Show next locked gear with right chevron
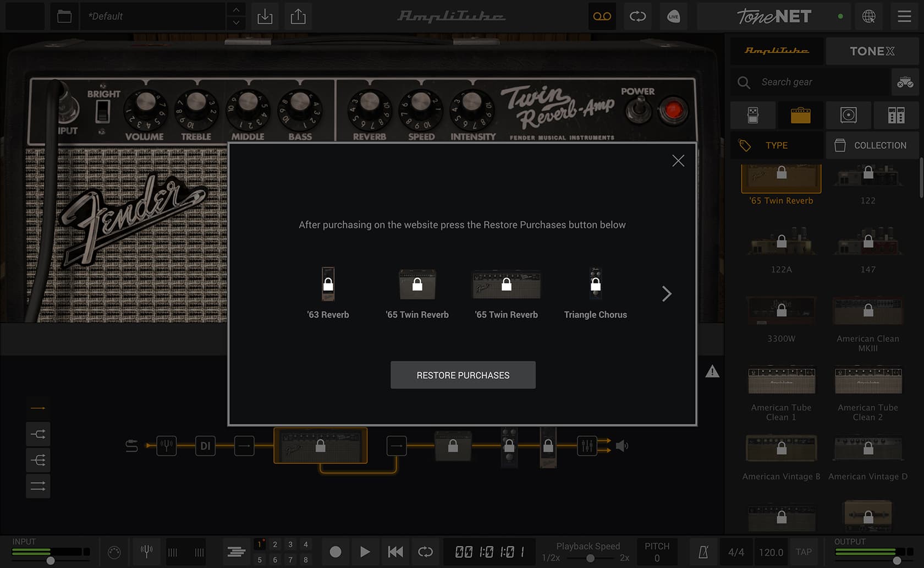The width and height of the screenshot is (924, 568). click(x=667, y=294)
